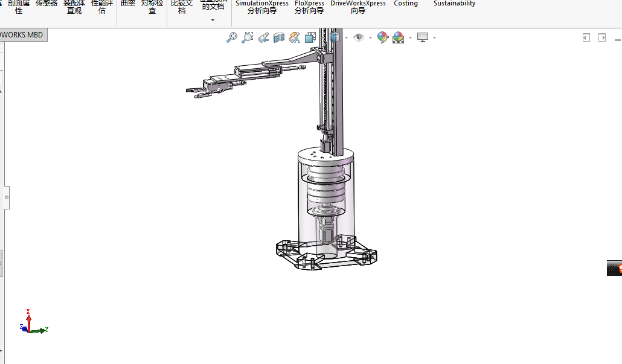Screen dimensions: 622x364
Task: Open the Costing tool
Action: 405,4
